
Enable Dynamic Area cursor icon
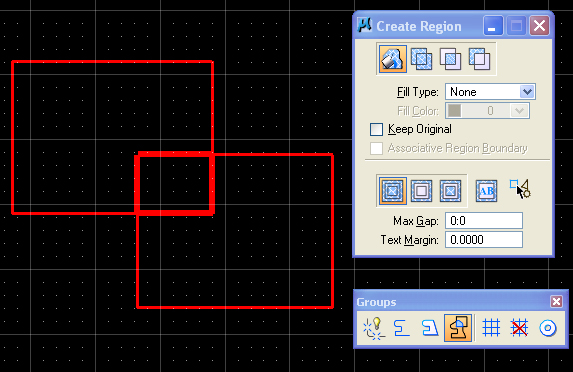tap(520, 189)
